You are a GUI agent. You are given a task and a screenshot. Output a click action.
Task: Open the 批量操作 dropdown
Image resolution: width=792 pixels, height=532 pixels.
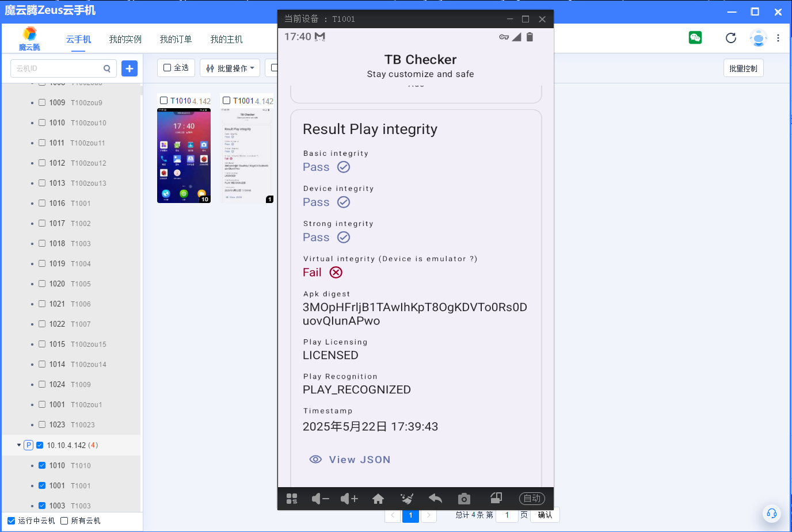(230, 68)
